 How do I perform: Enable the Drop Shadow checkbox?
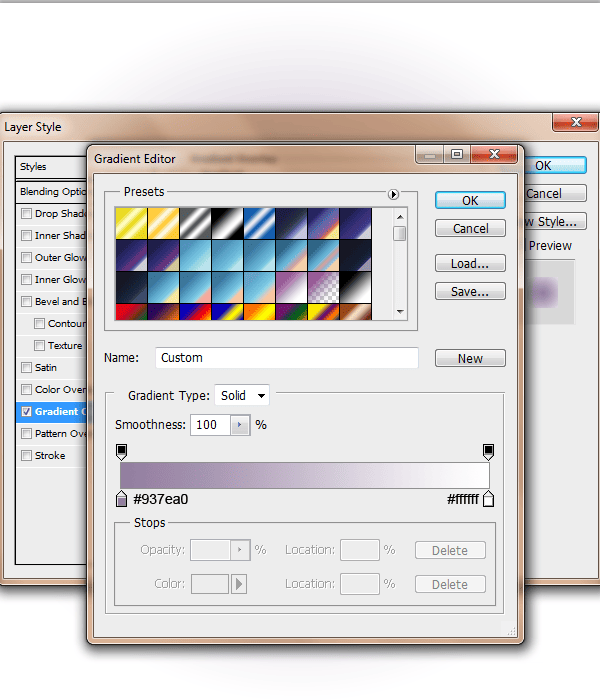[26, 213]
